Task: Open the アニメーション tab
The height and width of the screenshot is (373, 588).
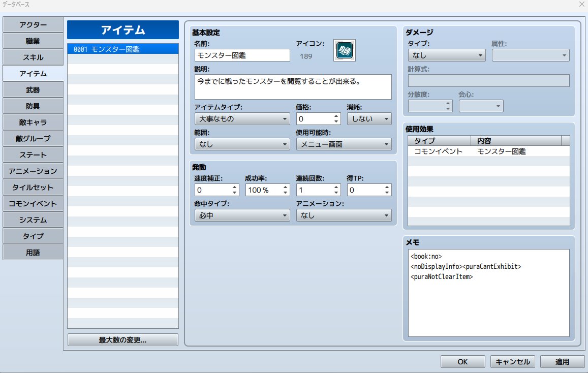Action: pos(33,171)
